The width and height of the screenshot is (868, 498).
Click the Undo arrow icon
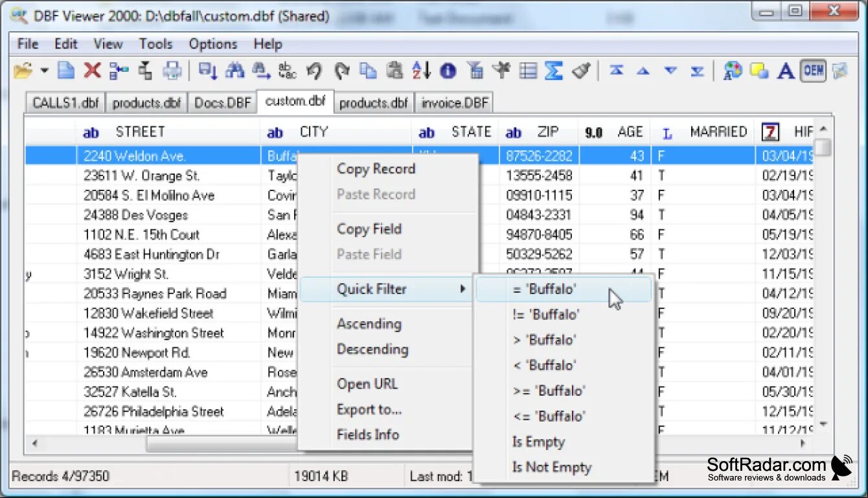[x=314, y=71]
